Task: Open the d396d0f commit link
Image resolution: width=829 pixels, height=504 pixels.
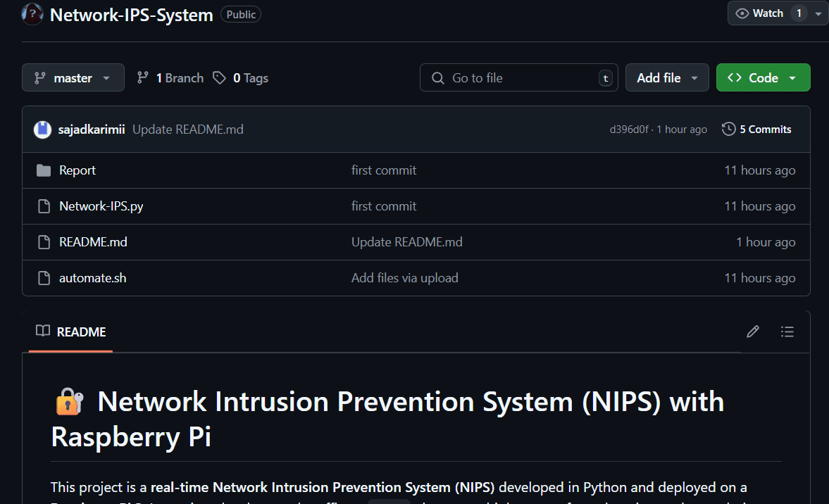Action: coord(629,129)
